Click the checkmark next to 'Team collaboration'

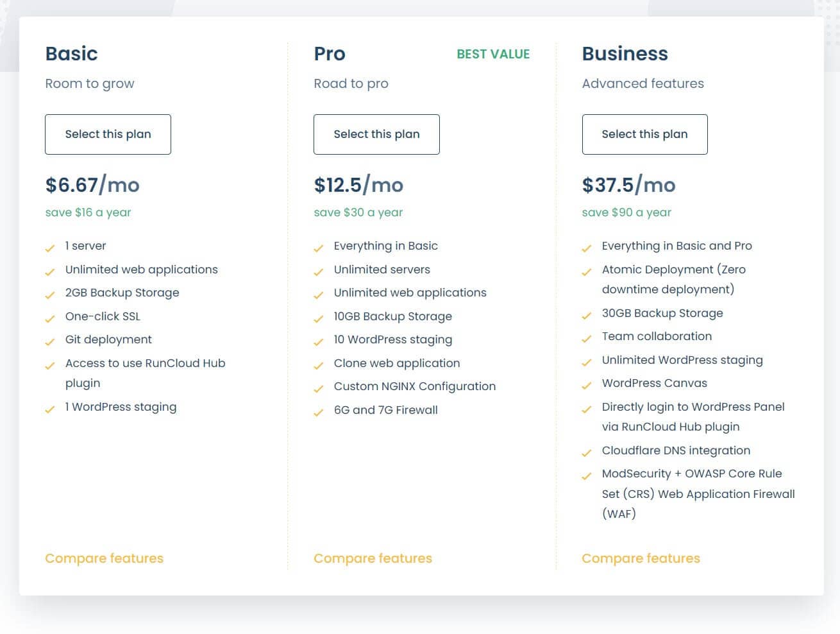[x=587, y=339]
